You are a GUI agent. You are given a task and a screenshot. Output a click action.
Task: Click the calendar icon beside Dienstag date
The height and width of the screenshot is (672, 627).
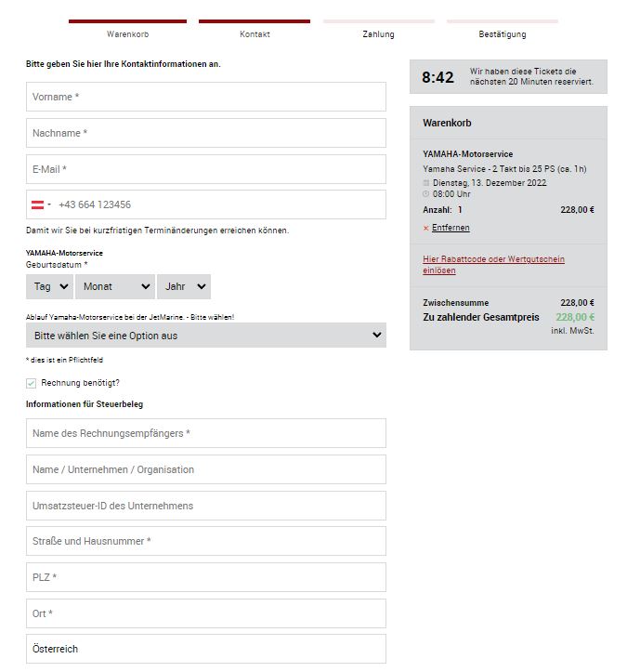tap(425, 183)
